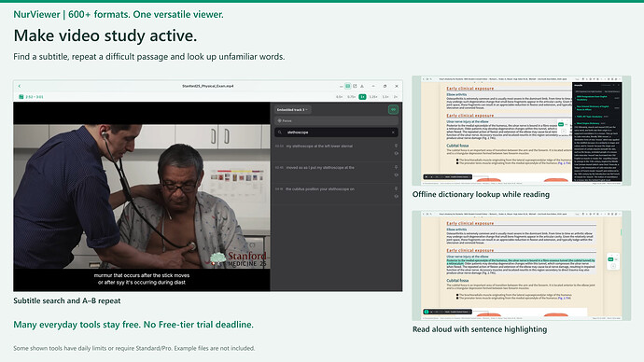The height and width of the screenshot is (362, 644).
Task: Click the eye icon on the 'cubitus position' row
Action: coord(396,197)
